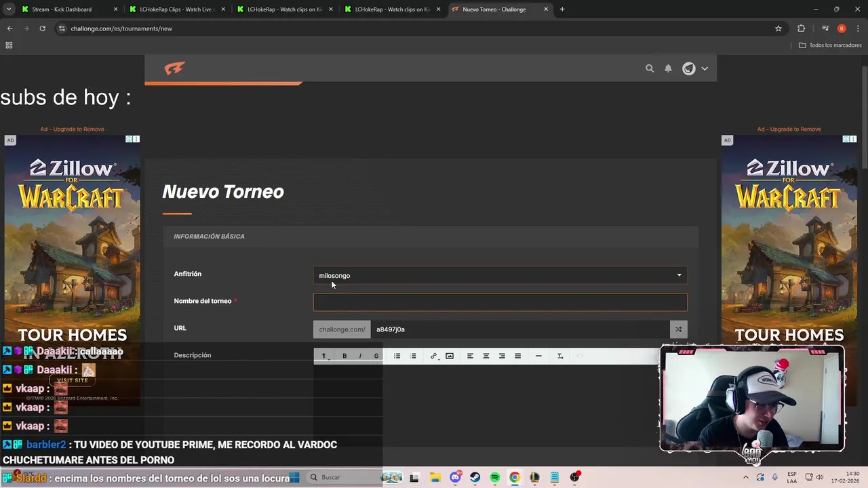Open the browser extensions menu

(x=801, y=28)
